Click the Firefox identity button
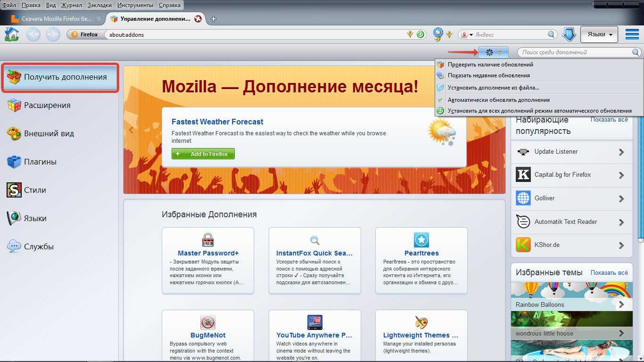 click(85, 34)
